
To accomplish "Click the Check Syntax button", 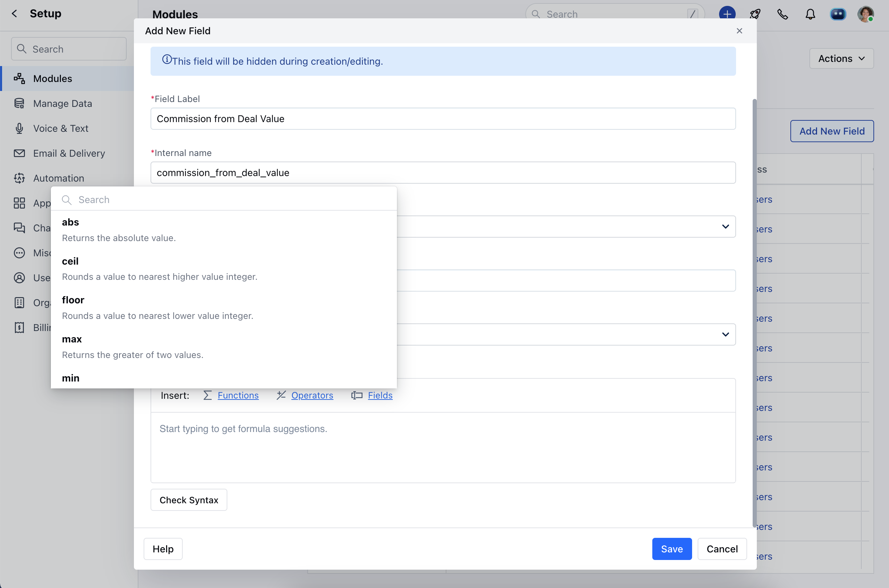I will [189, 499].
